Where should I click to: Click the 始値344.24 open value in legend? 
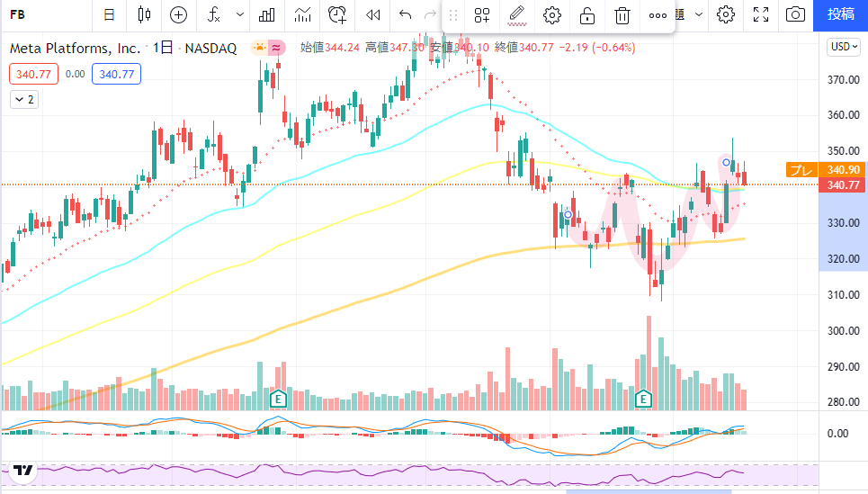pos(330,48)
